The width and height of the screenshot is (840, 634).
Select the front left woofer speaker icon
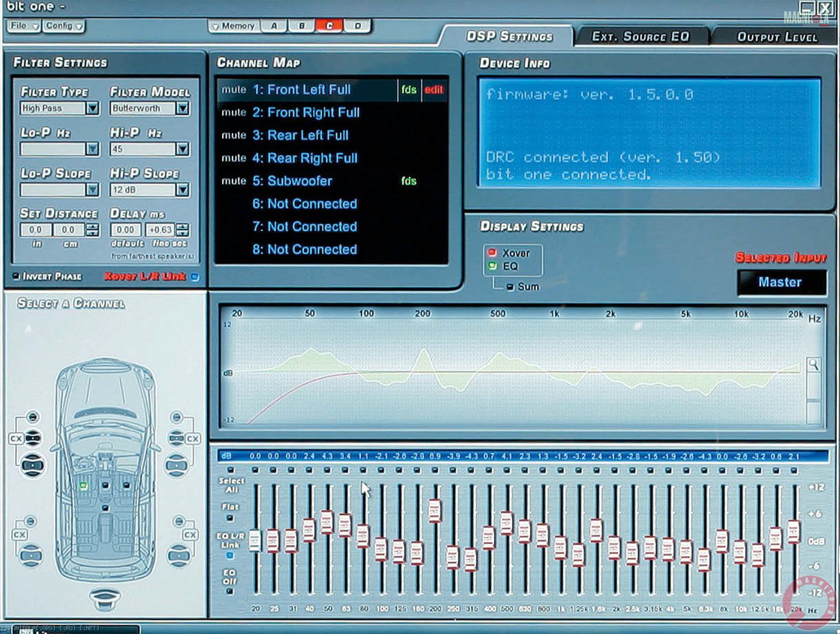pos(33,464)
